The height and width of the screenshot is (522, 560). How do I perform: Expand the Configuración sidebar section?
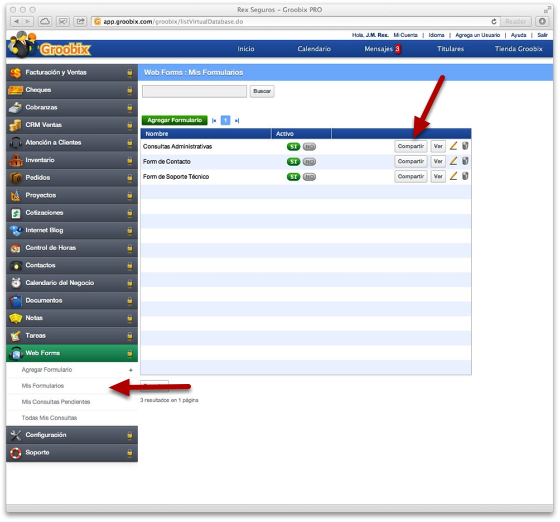tap(72, 435)
